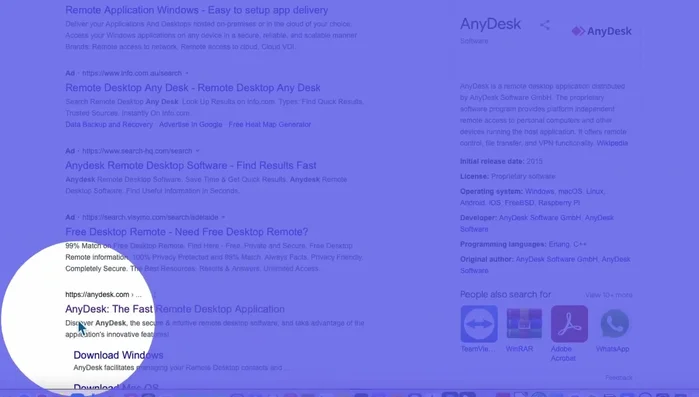Viewport: 699px width, 397px height.
Task: Open "AnyDesk Software GmbH" in the Original author row
Action: [556, 259]
